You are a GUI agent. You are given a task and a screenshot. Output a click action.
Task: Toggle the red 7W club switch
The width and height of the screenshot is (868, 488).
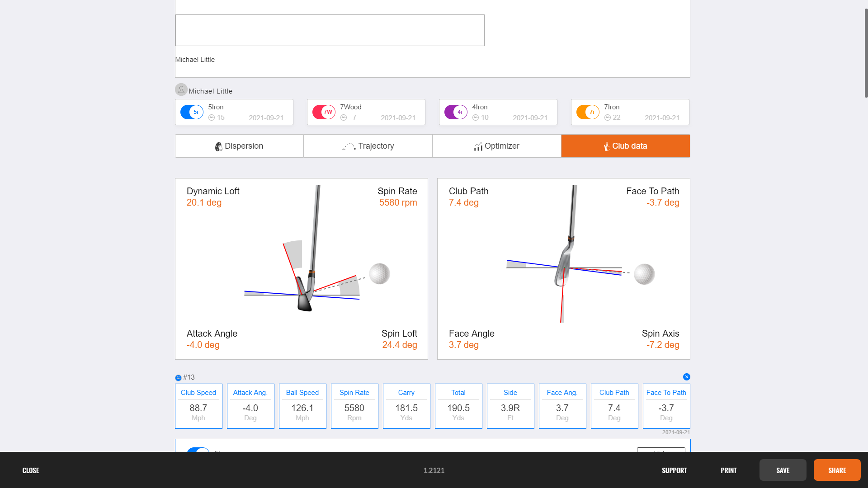[324, 112]
